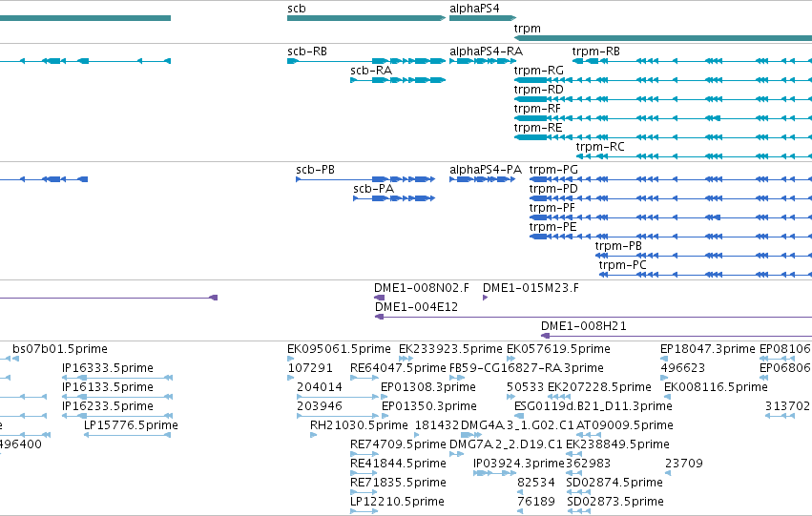This screenshot has width=812, height=516.
Task: Click the 203946 EST label
Action: click(320, 406)
